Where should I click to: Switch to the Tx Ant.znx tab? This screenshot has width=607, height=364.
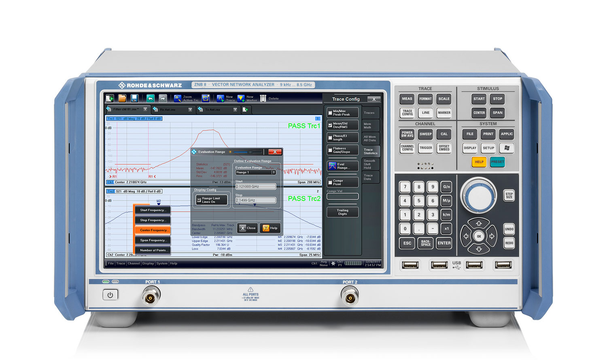click(x=218, y=110)
